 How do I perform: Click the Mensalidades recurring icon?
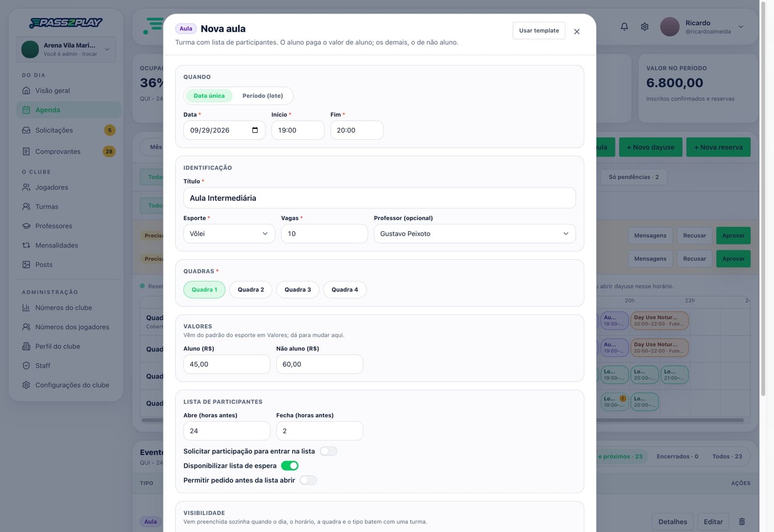click(26, 245)
